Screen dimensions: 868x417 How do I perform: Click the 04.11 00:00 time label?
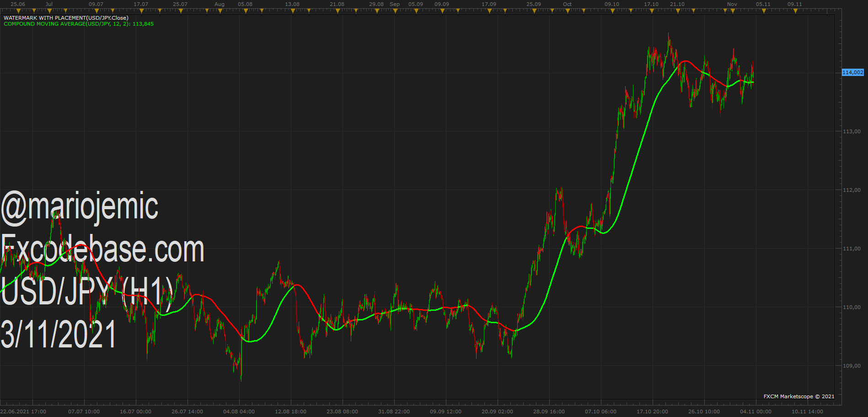coord(755,412)
